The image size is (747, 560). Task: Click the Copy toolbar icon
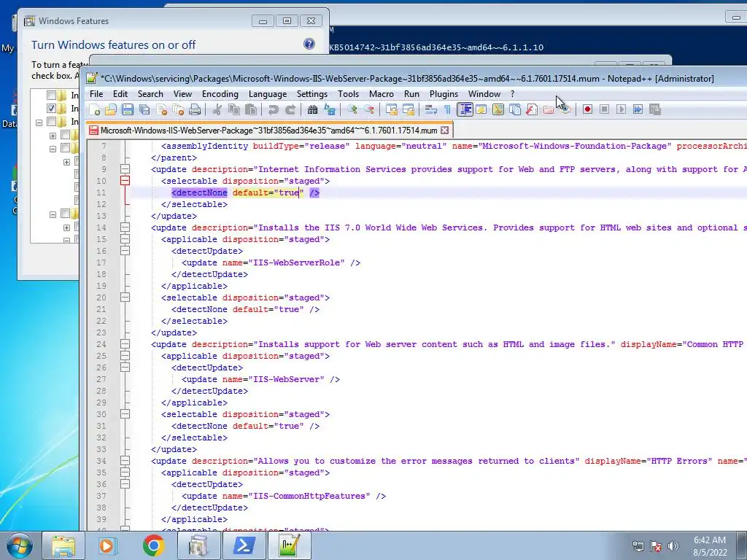click(x=234, y=110)
